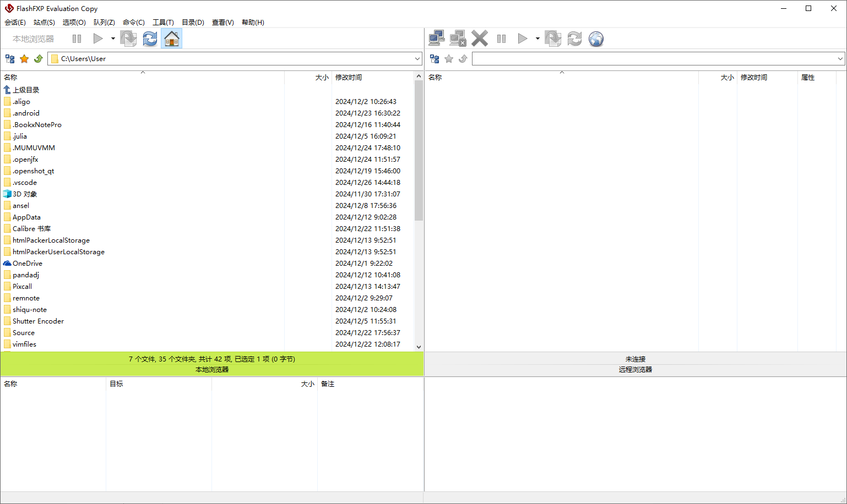The image size is (847, 504).
Task: Expand the local path dropdown
Action: pos(417,59)
